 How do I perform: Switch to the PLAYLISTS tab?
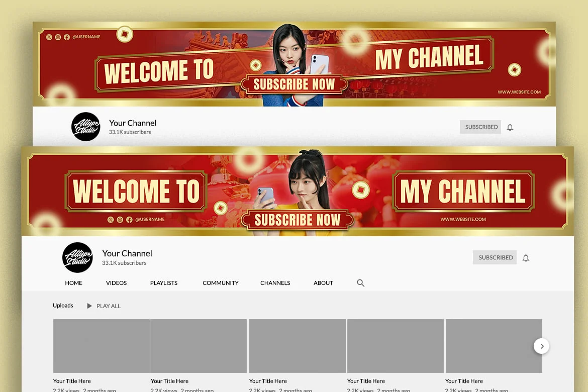(164, 283)
